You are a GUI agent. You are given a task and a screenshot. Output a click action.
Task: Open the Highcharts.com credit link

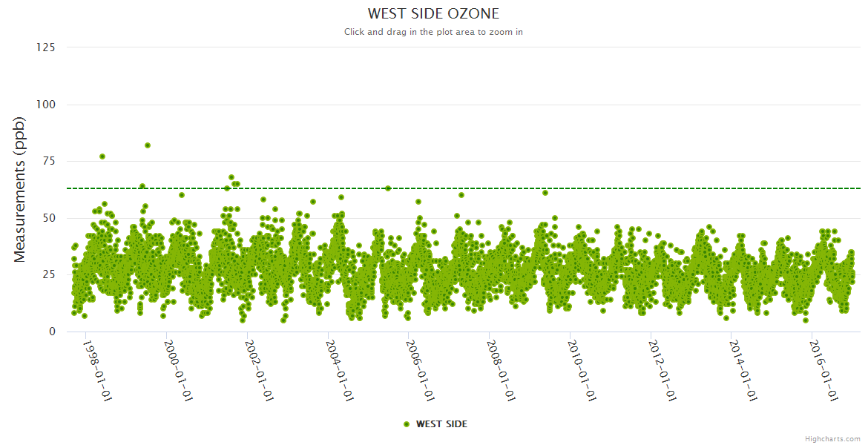tap(832, 438)
